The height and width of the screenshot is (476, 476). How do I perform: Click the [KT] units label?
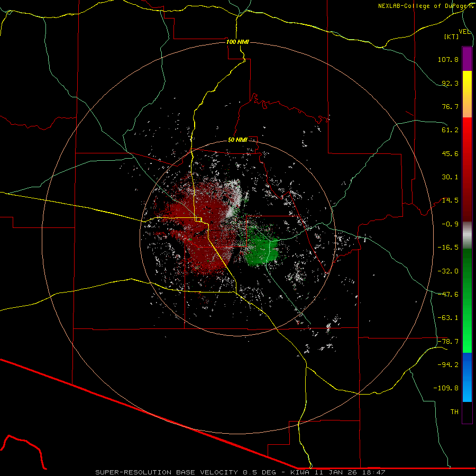click(452, 36)
